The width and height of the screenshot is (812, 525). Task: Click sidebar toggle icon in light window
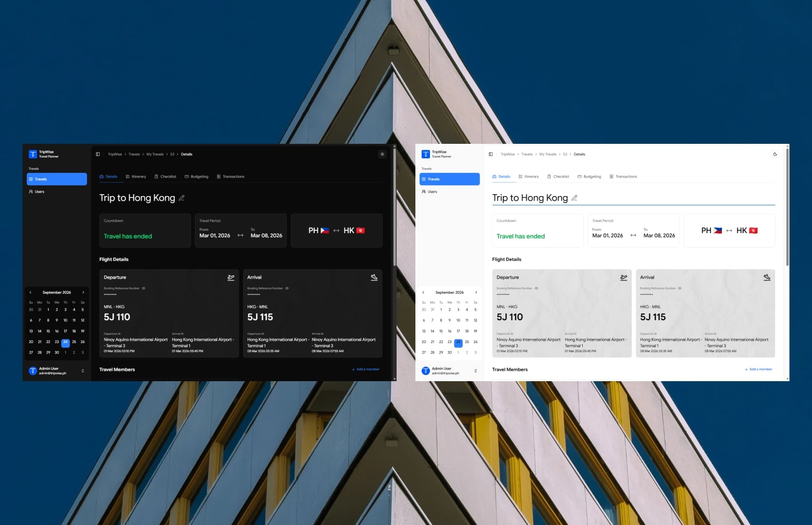(x=491, y=154)
